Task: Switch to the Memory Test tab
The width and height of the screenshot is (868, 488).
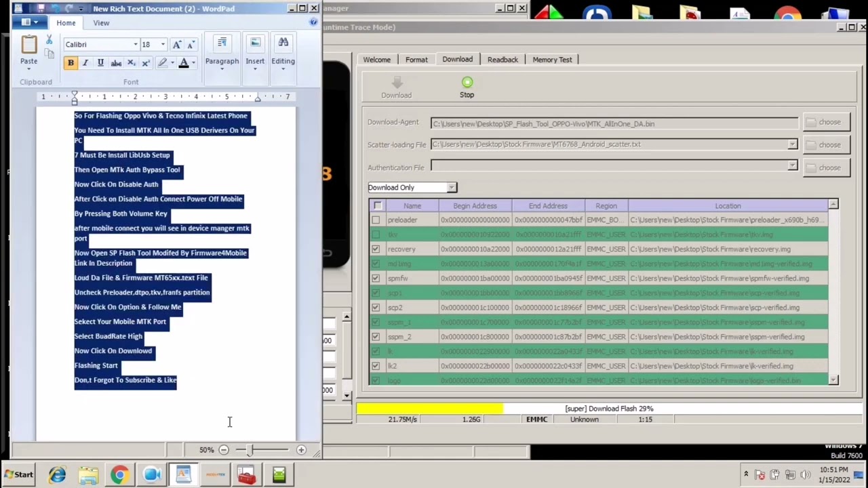Action: (x=552, y=60)
